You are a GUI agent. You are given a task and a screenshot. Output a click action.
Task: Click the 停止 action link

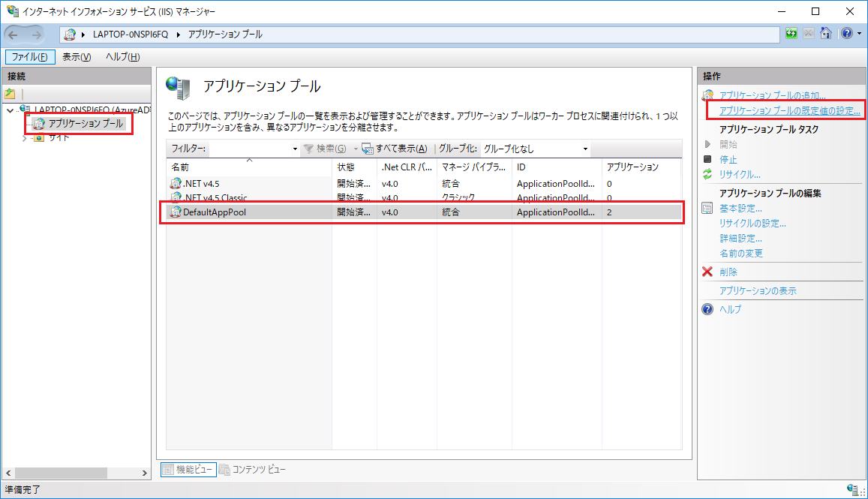coord(728,160)
